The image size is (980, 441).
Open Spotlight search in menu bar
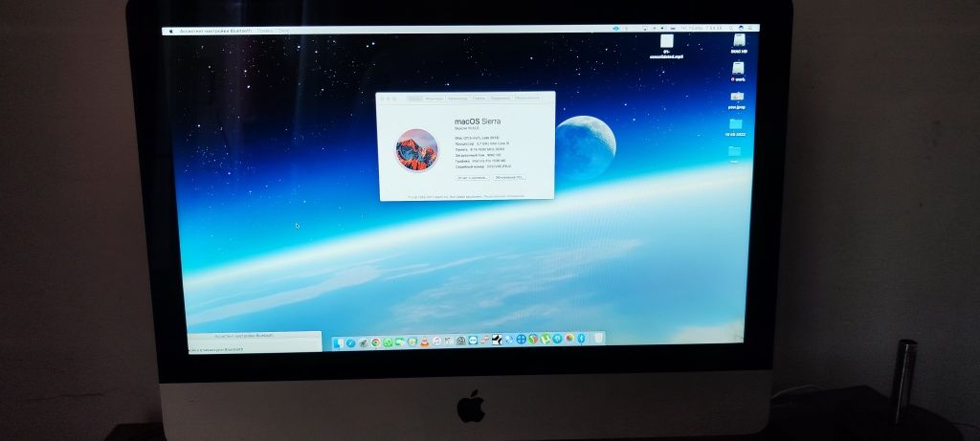coord(731,28)
